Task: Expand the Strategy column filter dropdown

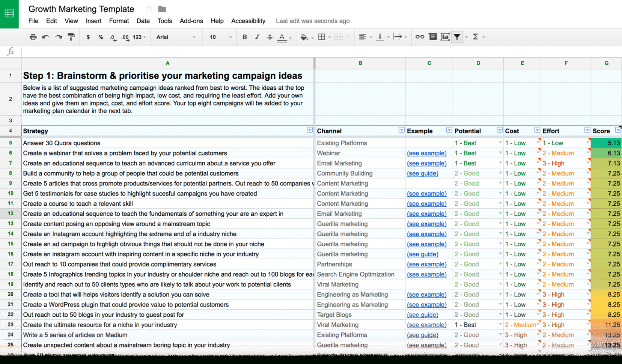Action: point(309,130)
